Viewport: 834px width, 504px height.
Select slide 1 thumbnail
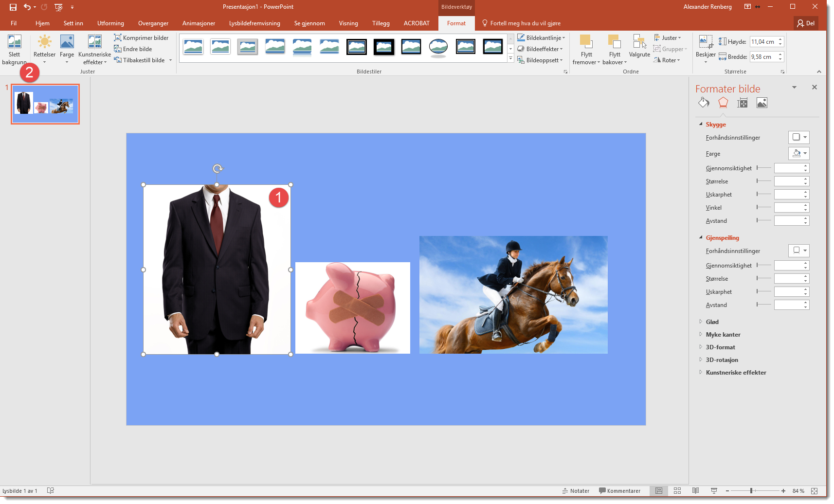pos(45,104)
